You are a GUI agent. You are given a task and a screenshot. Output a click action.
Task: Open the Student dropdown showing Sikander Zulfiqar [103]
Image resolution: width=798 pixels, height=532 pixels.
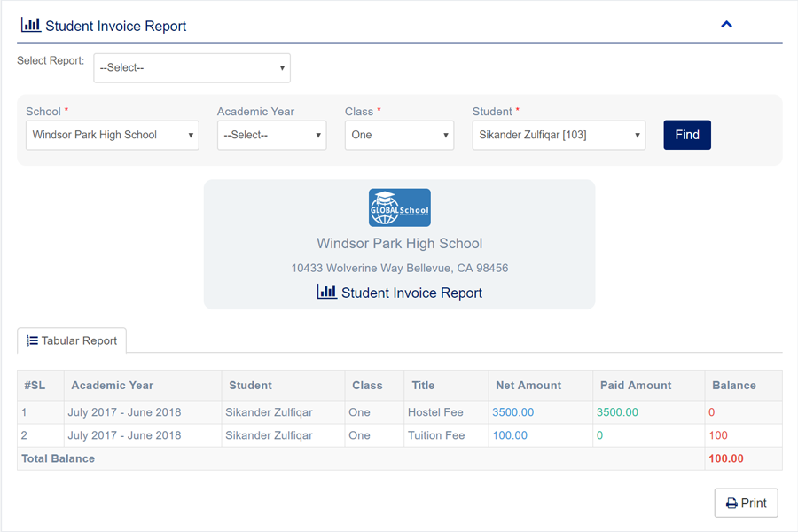(x=559, y=135)
